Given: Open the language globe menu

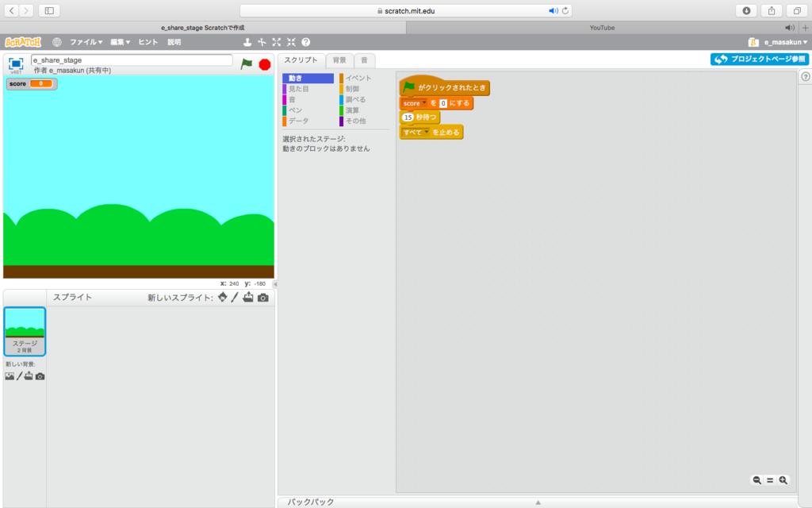Looking at the screenshot, I should (x=57, y=42).
